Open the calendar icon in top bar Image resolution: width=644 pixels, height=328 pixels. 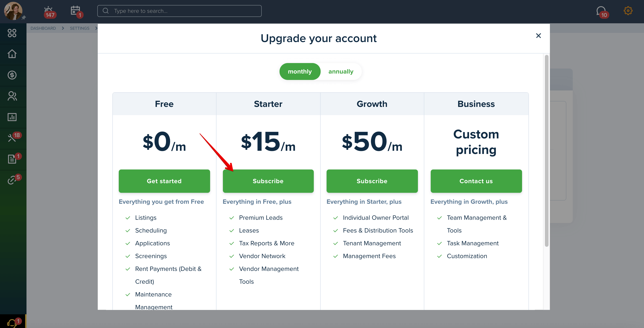click(x=75, y=11)
